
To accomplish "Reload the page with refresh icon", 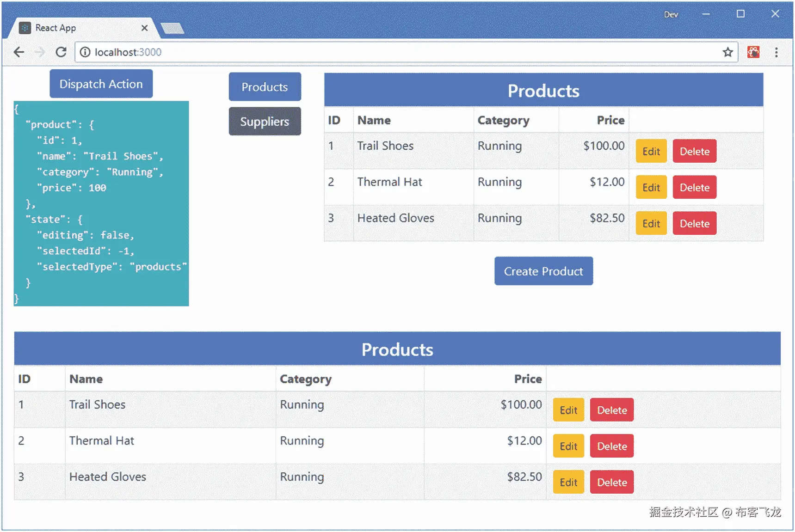I will [x=61, y=52].
